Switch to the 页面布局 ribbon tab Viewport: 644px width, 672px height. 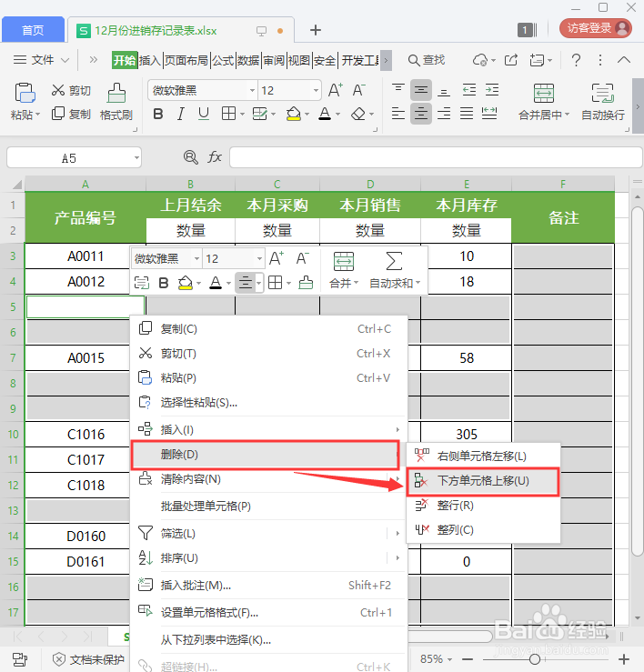186,60
